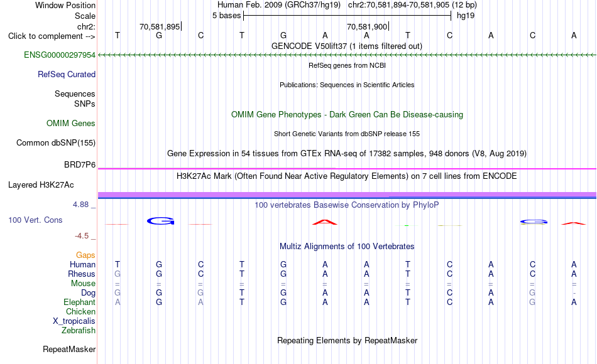Screen dimensions: 597x364
Task: Click the SNPs track label
Action: [x=85, y=104]
